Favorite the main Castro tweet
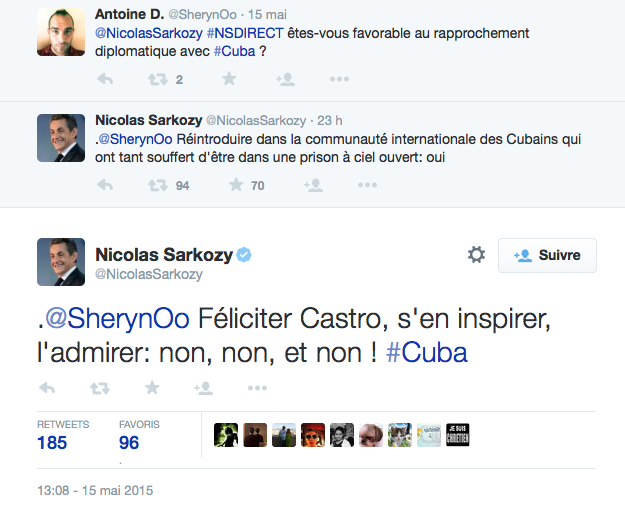The width and height of the screenshot is (625, 528). (x=152, y=387)
